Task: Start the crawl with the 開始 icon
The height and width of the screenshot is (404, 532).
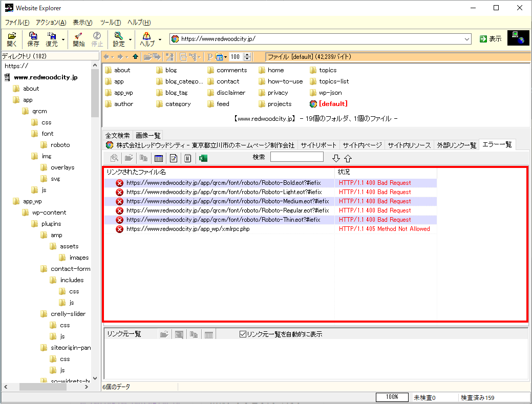Action: [x=79, y=39]
